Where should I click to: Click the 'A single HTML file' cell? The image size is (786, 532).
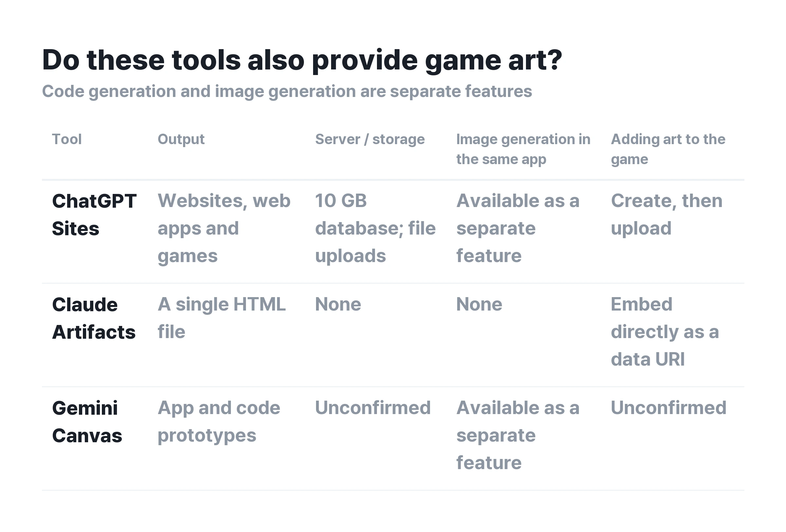tap(221, 318)
